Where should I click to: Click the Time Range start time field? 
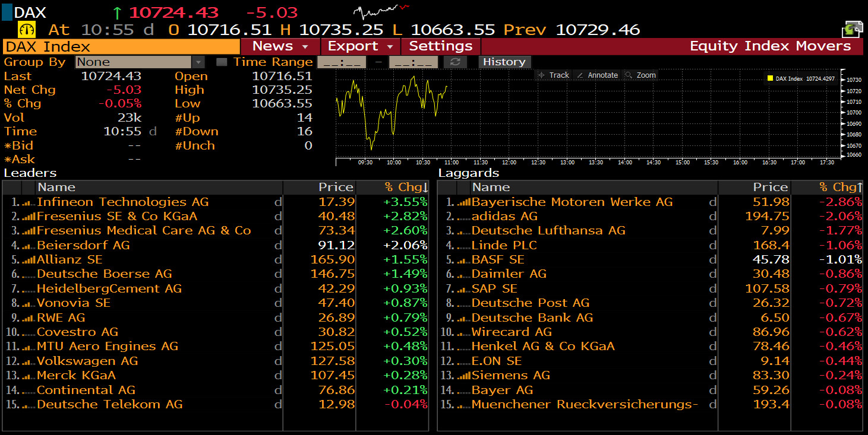click(342, 62)
